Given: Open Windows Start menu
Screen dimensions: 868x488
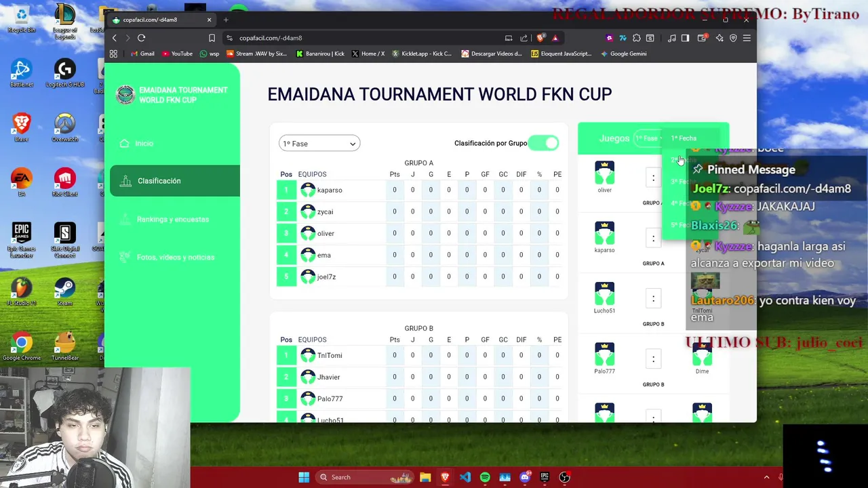Looking at the screenshot, I should (x=304, y=477).
